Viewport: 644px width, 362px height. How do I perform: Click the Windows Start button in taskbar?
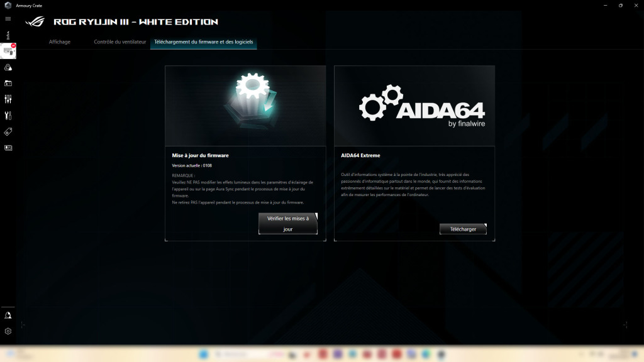(x=204, y=355)
